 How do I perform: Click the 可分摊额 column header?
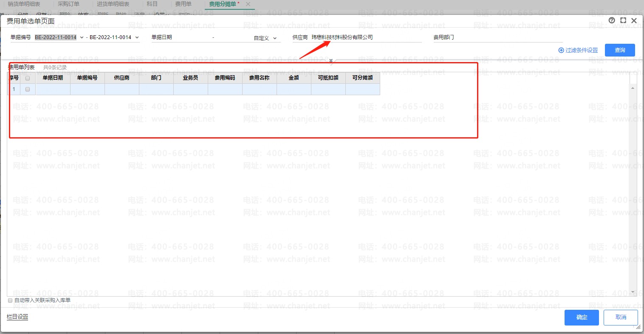click(x=363, y=78)
